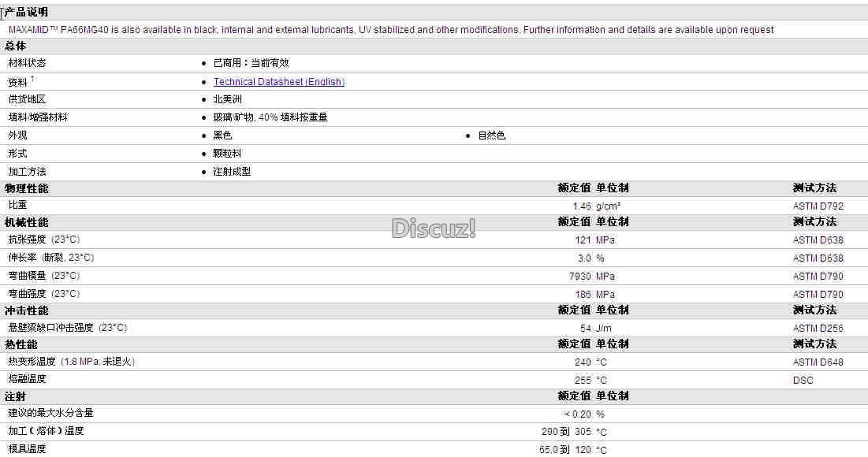This screenshot has height=457, width=868.
Task: Click the 材料状态 row label
Action: tap(27, 63)
